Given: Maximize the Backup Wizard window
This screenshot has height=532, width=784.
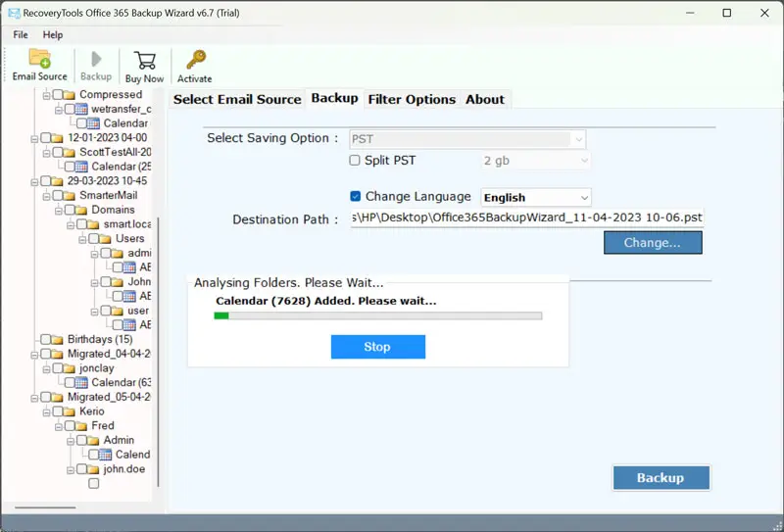Looking at the screenshot, I should 727,13.
